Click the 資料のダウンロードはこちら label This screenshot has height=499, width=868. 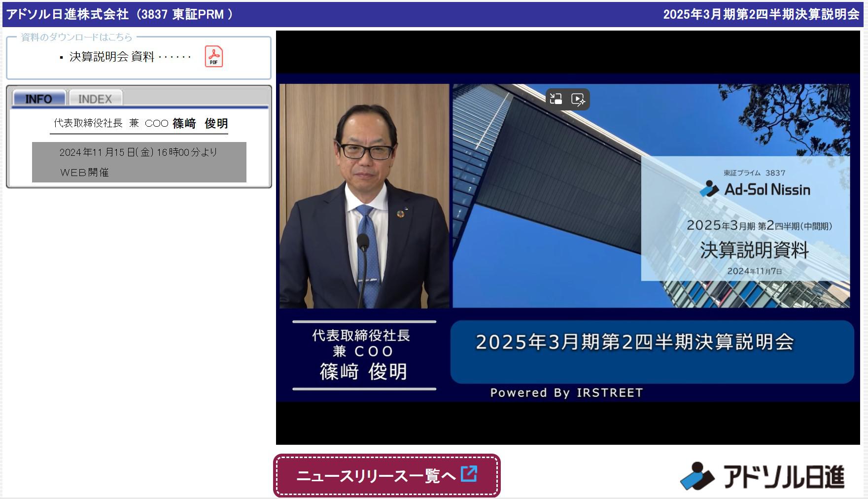76,37
